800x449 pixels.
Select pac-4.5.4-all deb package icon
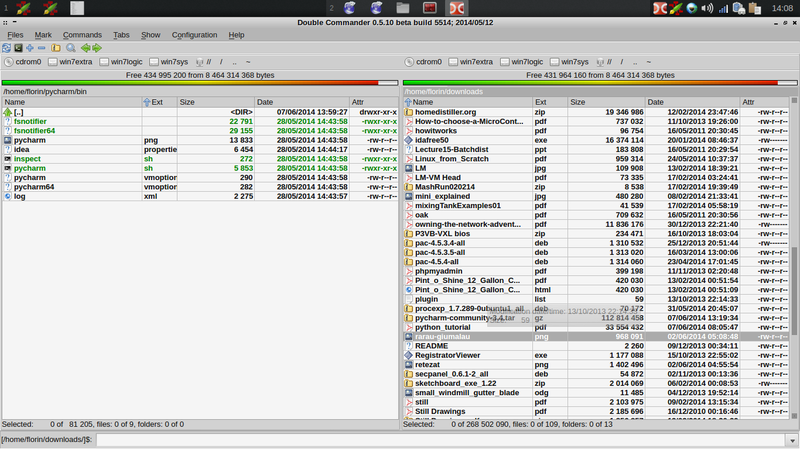(x=409, y=262)
